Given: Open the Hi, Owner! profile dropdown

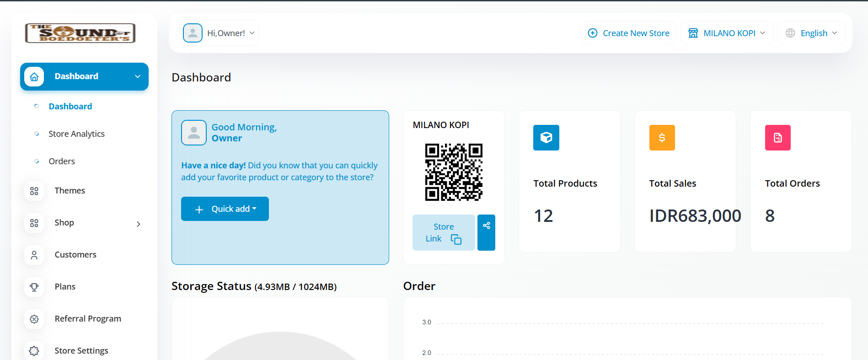Looking at the screenshot, I should [x=221, y=33].
